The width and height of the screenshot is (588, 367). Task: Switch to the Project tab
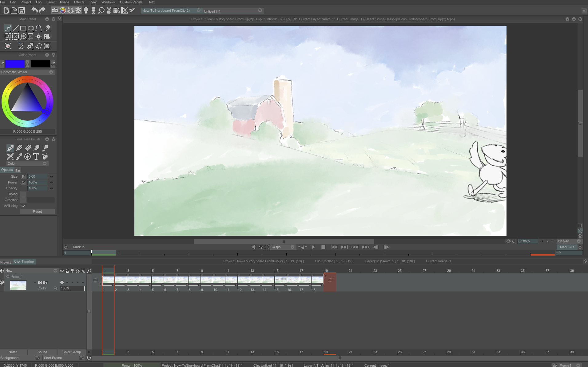pyautogui.click(x=6, y=262)
